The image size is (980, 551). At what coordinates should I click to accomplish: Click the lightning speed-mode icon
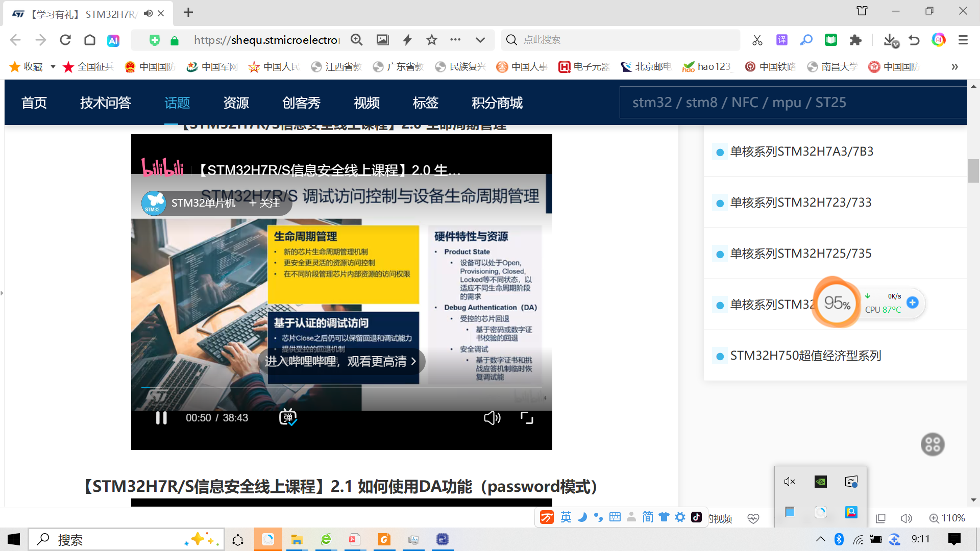[407, 40]
